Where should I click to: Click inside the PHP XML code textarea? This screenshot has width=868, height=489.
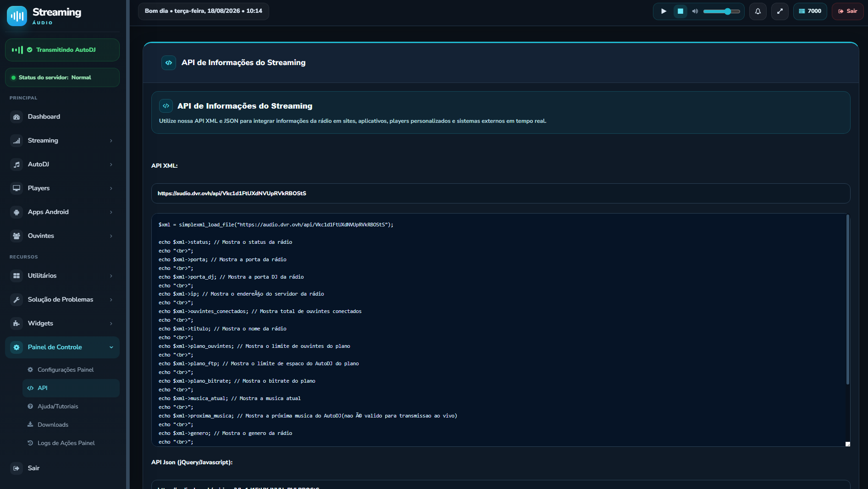pos(499,330)
